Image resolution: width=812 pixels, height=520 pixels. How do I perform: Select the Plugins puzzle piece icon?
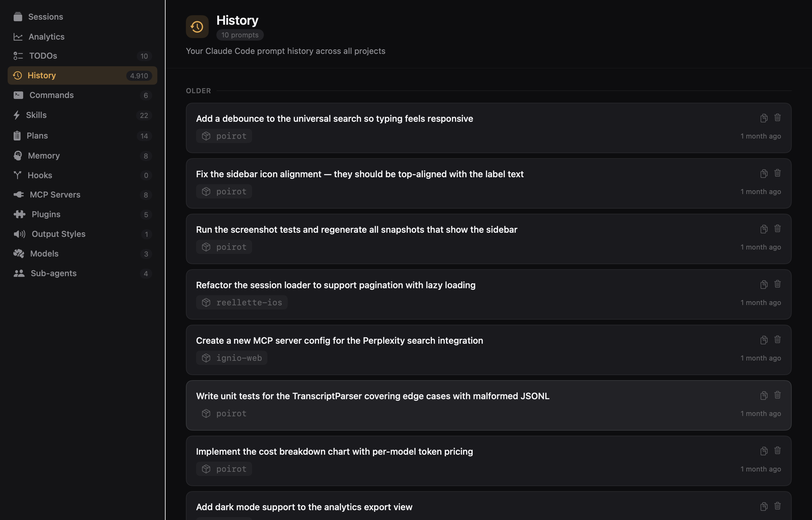pos(19,214)
